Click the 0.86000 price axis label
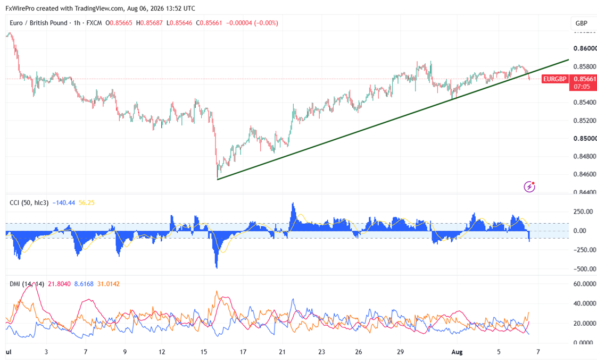 pos(585,48)
